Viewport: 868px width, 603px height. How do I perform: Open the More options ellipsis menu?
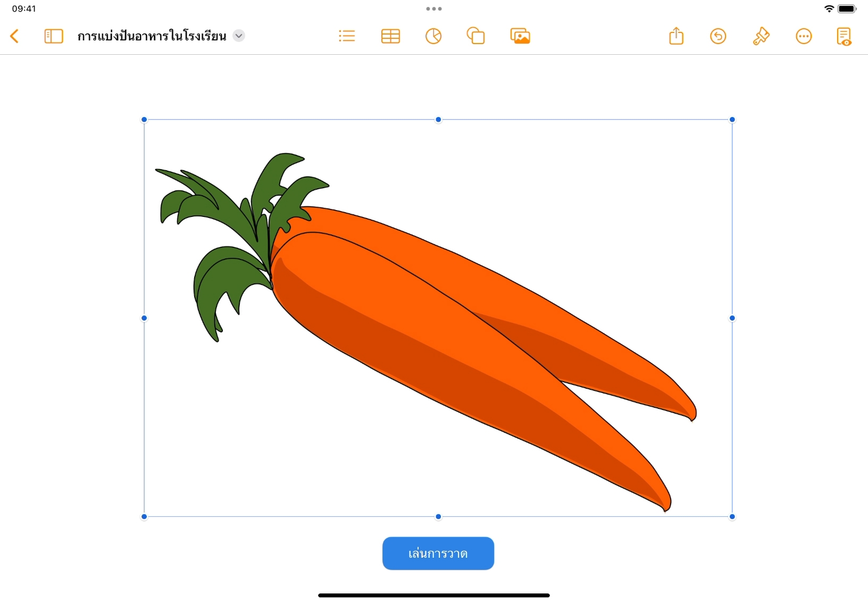[804, 36]
